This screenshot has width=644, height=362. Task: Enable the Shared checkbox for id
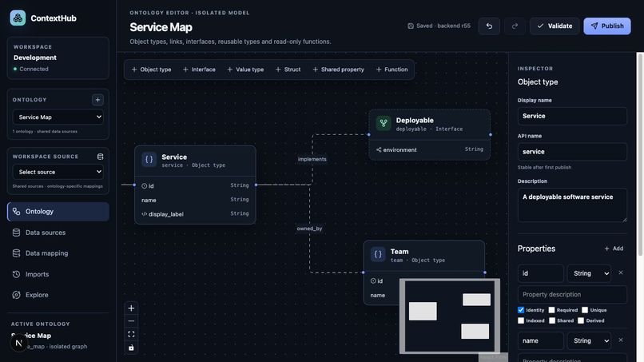[x=552, y=320]
